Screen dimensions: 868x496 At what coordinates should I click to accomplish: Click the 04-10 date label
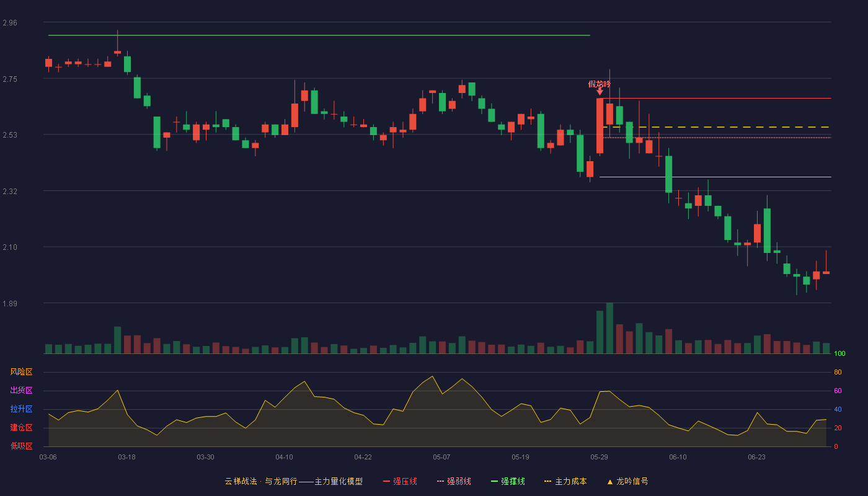point(284,457)
